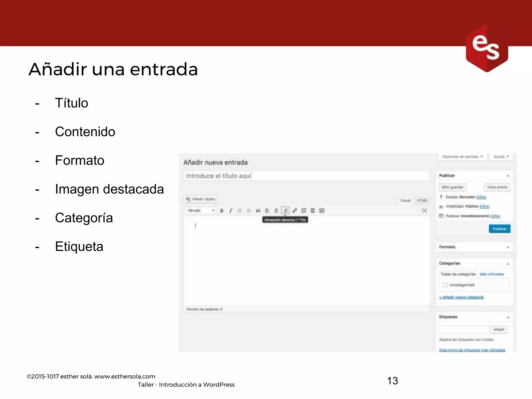
Task: Click the blue Publicar button
Action: (x=500, y=229)
